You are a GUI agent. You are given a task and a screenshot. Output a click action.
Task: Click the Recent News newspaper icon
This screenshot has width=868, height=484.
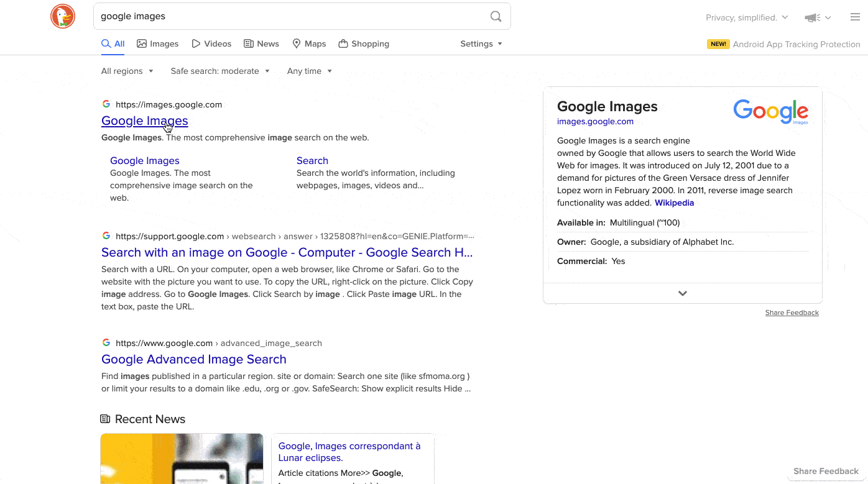pyautogui.click(x=105, y=419)
